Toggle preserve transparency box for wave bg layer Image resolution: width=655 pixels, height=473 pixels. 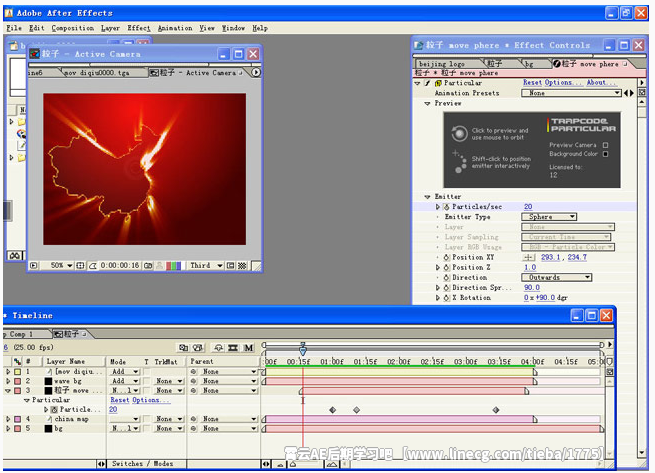pos(147,381)
